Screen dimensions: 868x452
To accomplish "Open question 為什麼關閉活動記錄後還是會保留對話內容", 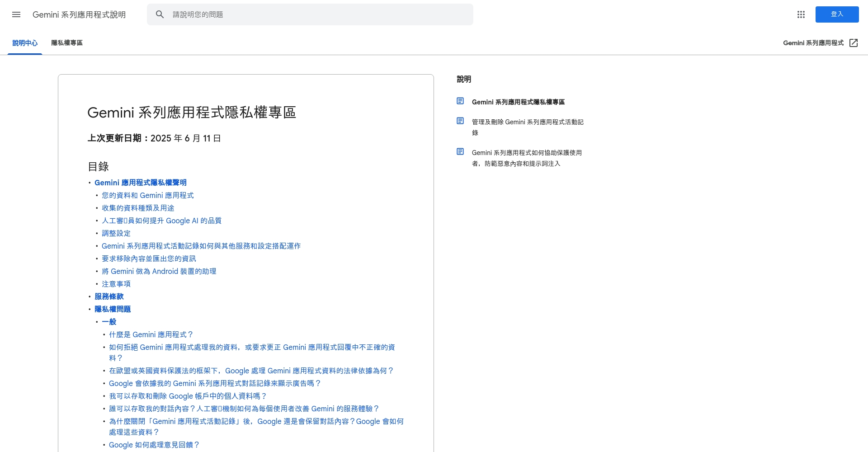I will [256, 427].
